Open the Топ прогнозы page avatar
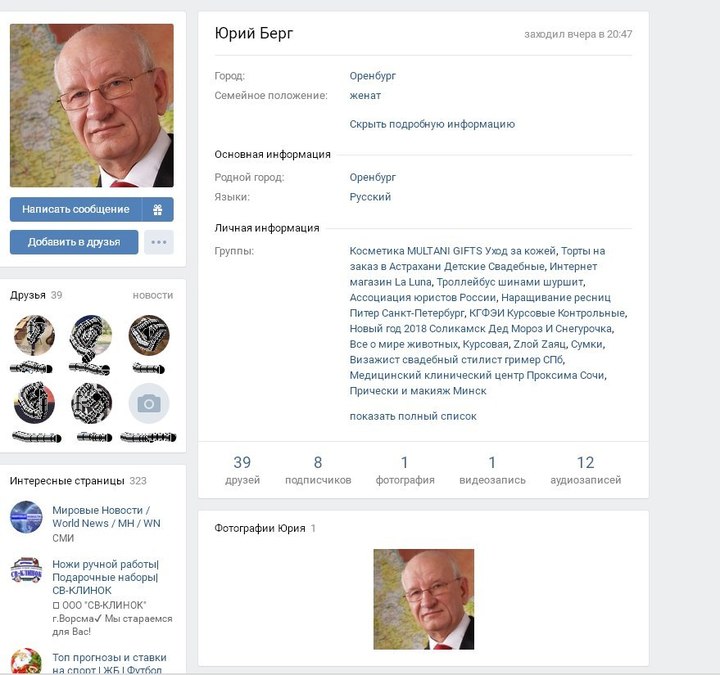The height and width of the screenshot is (675, 720). (26, 661)
